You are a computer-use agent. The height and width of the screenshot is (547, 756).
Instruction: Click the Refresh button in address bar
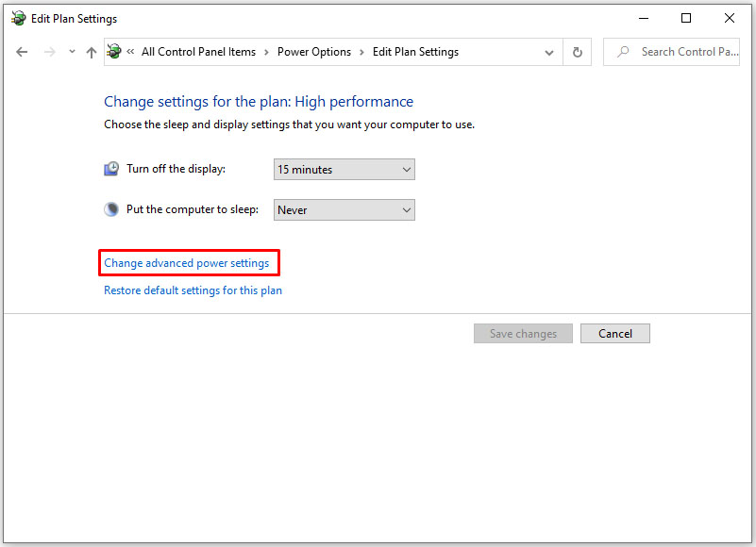pyautogui.click(x=577, y=52)
